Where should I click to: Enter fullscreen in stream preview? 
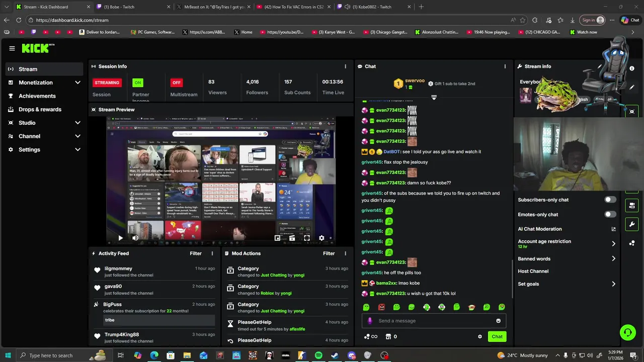click(x=306, y=238)
